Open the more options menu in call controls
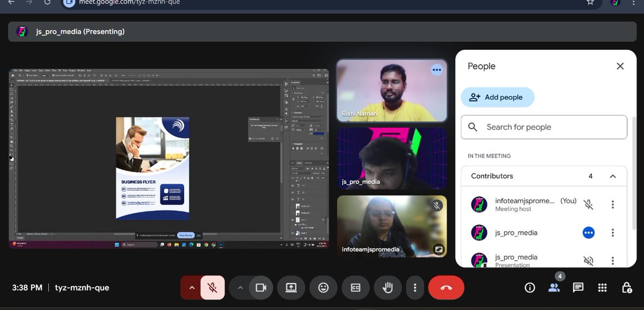The width and height of the screenshot is (644, 310). click(x=415, y=287)
